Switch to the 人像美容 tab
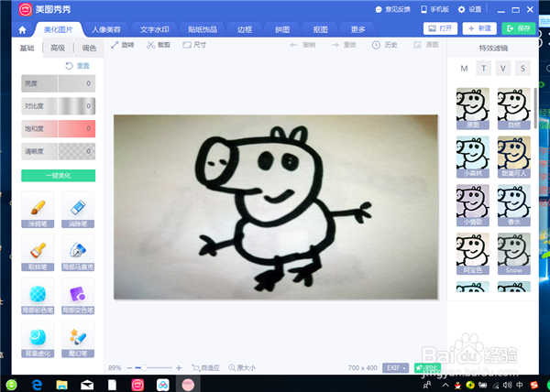This screenshot has height=392, width=550. 106,30
